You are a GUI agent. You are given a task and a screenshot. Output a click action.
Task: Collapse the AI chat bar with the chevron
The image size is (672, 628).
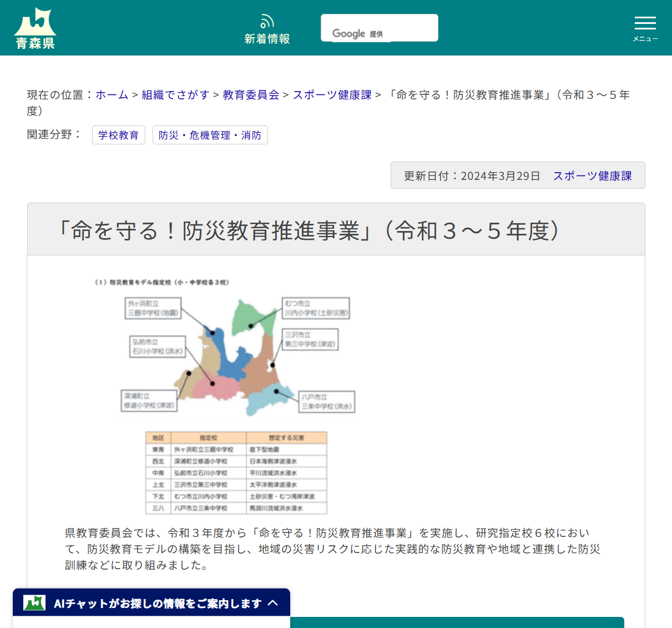(273, 602)
